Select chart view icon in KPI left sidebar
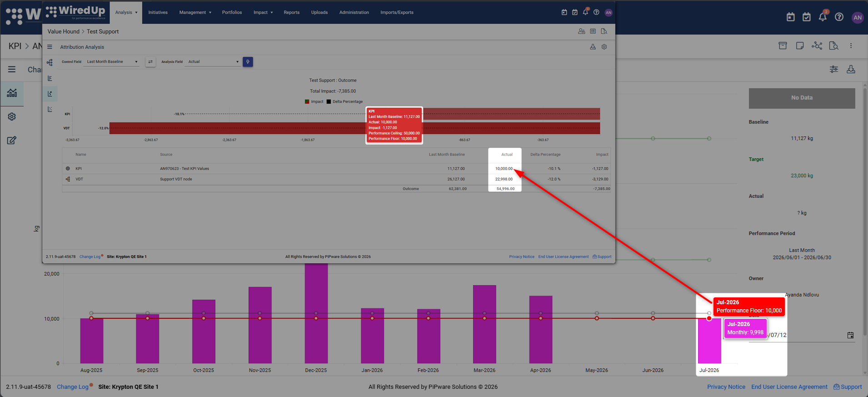This screenshot has width=868, height=397. pos(12,93)
